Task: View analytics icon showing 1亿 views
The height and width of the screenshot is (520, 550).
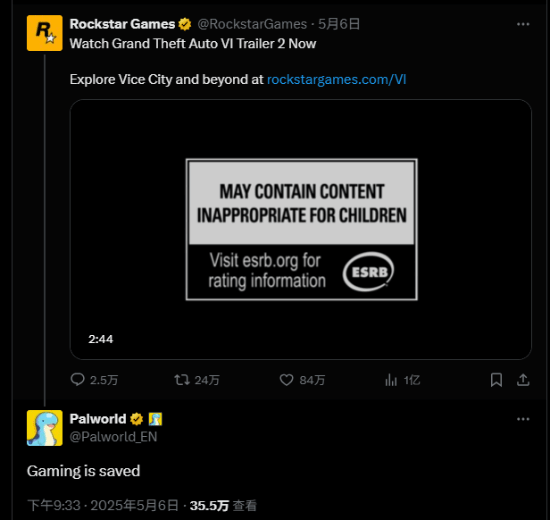Action: click(391, 380)
